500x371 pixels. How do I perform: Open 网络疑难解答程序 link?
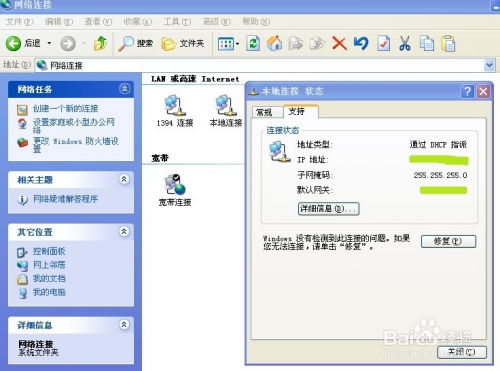pos(65,199)
